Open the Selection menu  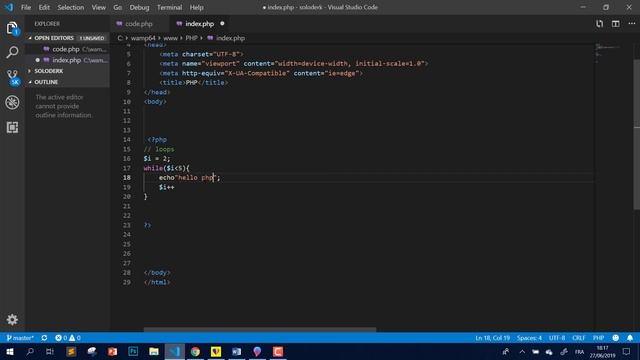[x=71, y=7]
